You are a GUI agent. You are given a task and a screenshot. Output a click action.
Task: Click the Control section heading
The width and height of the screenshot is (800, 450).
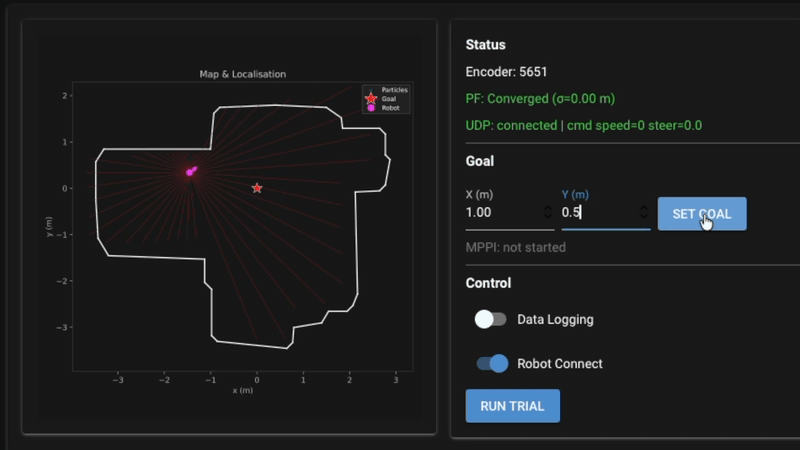[x=488, y=283]
